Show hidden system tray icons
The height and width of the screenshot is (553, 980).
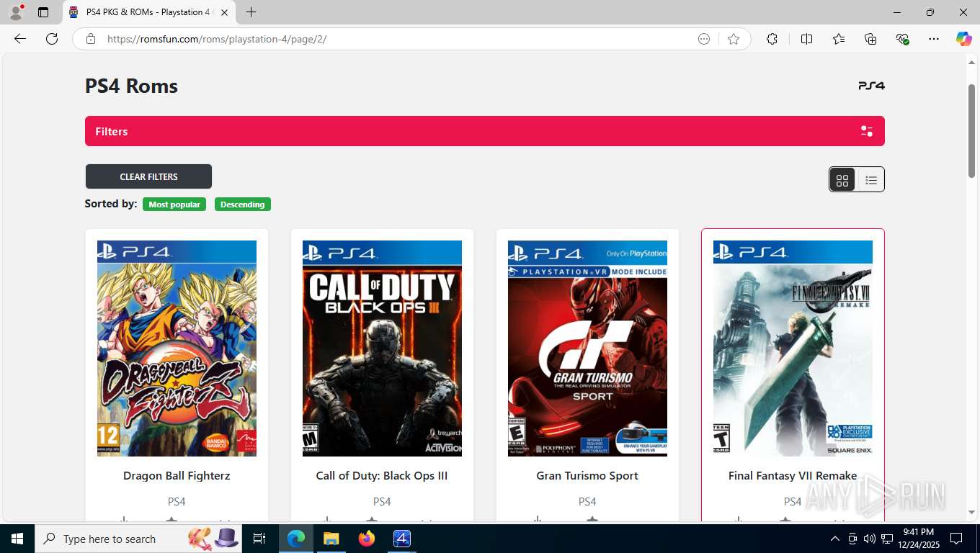point(835,539)
